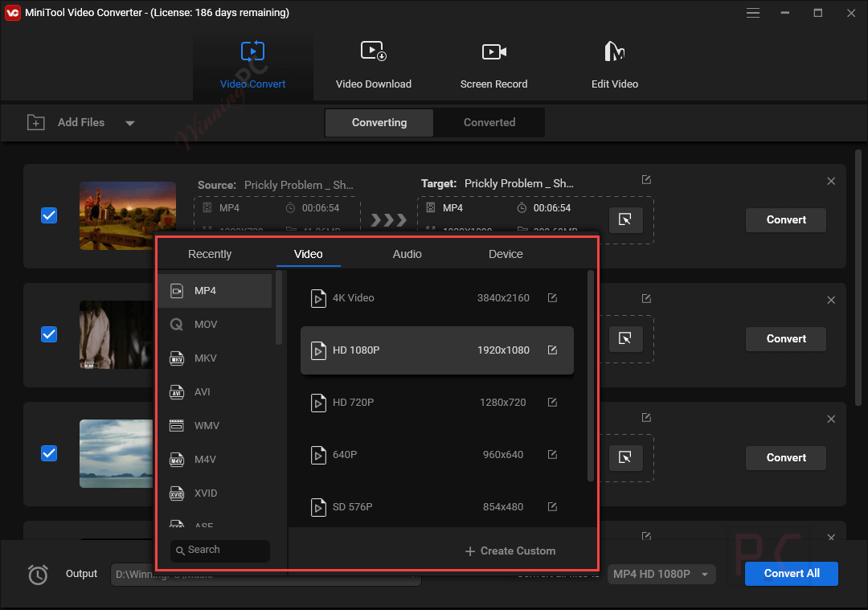Click Create Custom preset
Screen dimensions: 868x610
click(510, 551)
